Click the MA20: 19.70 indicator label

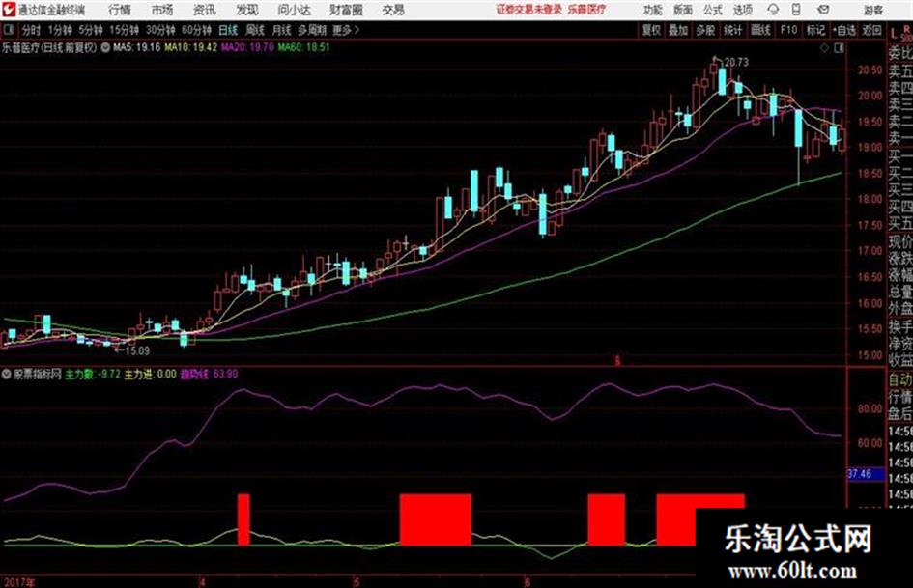tap(247, 47)
